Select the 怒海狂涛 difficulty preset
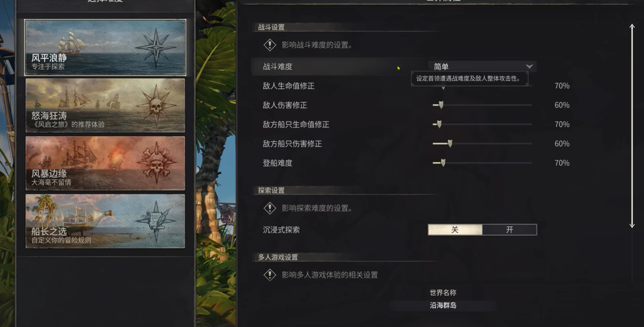Screen dimensions: 644x327 [105, 105]
